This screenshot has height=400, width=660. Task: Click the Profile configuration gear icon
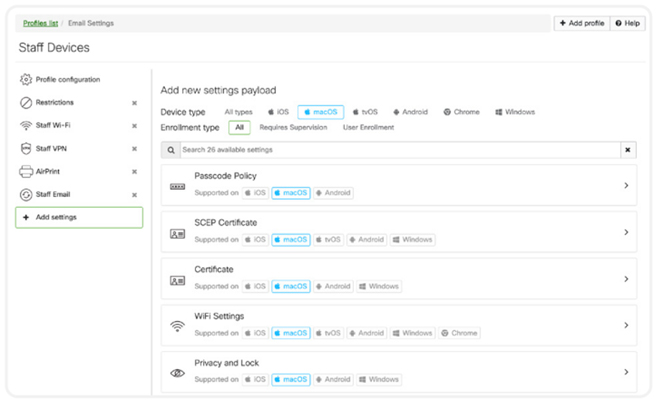coord(26,79)
